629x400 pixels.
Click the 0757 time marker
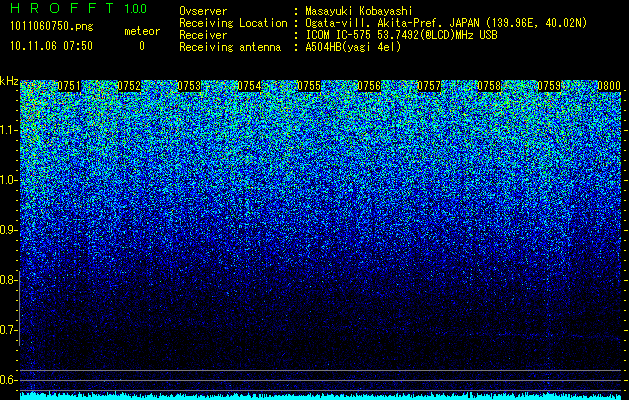click(429, 86)
